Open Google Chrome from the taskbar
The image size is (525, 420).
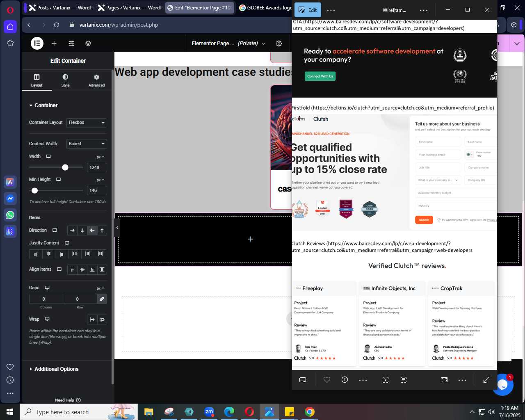310,412
